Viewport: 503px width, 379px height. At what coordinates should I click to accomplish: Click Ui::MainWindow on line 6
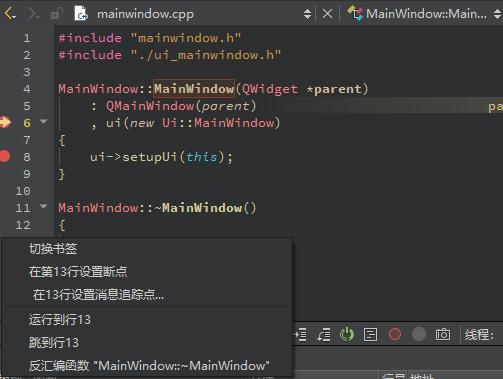219,123
